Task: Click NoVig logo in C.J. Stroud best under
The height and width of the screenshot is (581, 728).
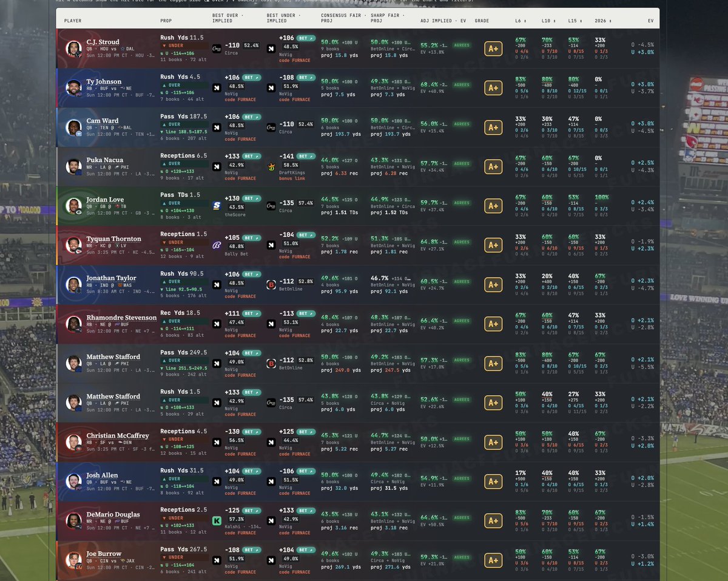Action: pyautogui.click(x=271, y=49)
